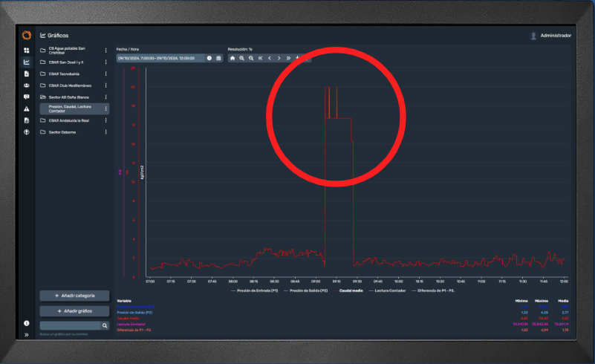This screenshot has height=364, width=595.
Task: Zoom out on the chart
Action: 251,58
